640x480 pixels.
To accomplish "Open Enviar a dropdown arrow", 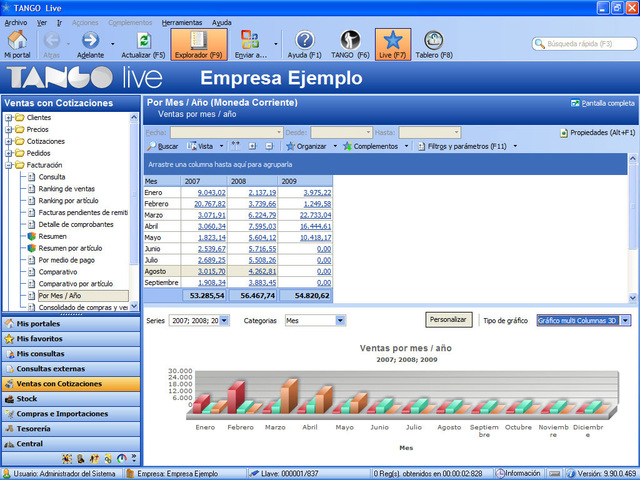I will (276, 44).
